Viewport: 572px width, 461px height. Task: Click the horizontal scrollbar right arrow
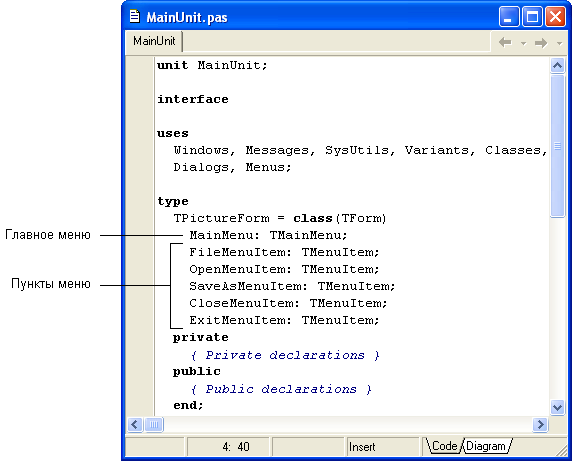540,425
